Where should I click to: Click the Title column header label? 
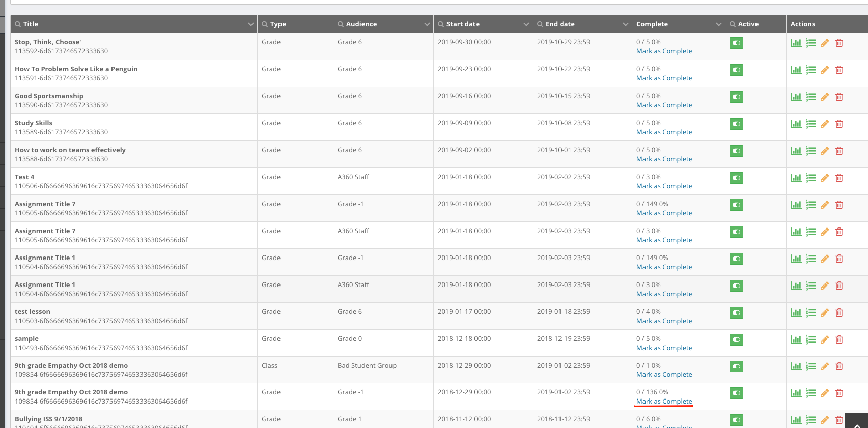tap(31, 24)
